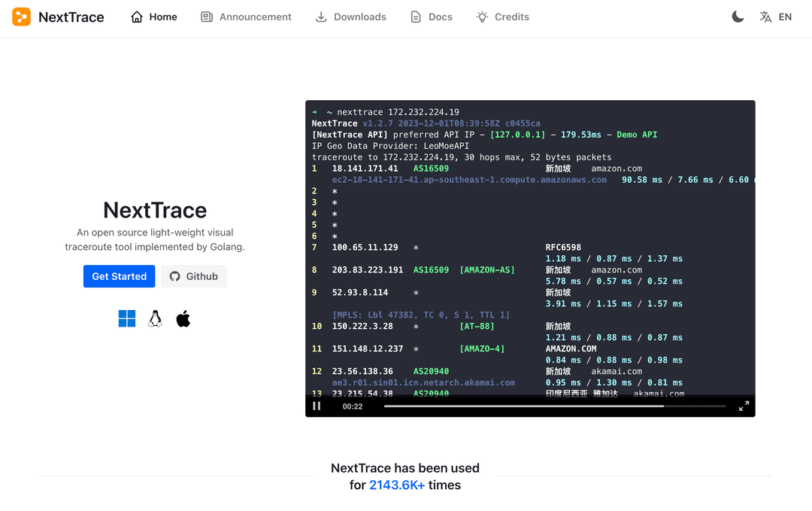Pause the traceroute demo video
The width and height of the screenshot is (812, 511).
point(317,406)
